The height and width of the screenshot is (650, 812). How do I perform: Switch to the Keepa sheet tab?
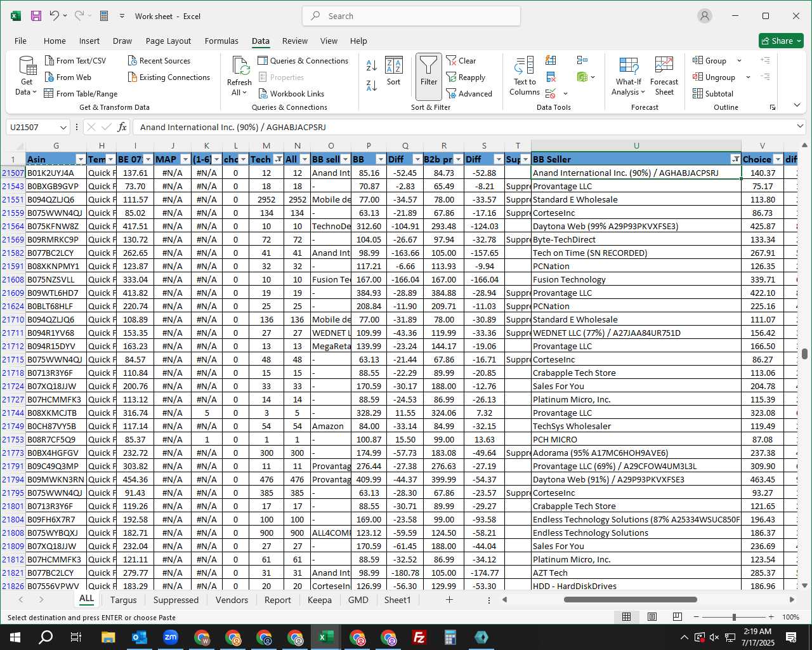coord(319,600)
